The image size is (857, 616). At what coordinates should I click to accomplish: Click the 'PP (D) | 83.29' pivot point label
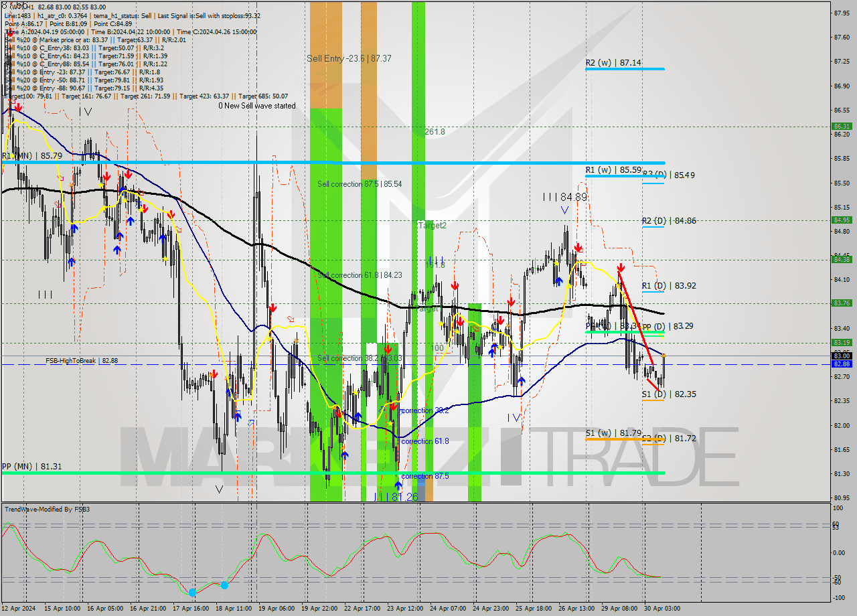[x=668, y=327]
